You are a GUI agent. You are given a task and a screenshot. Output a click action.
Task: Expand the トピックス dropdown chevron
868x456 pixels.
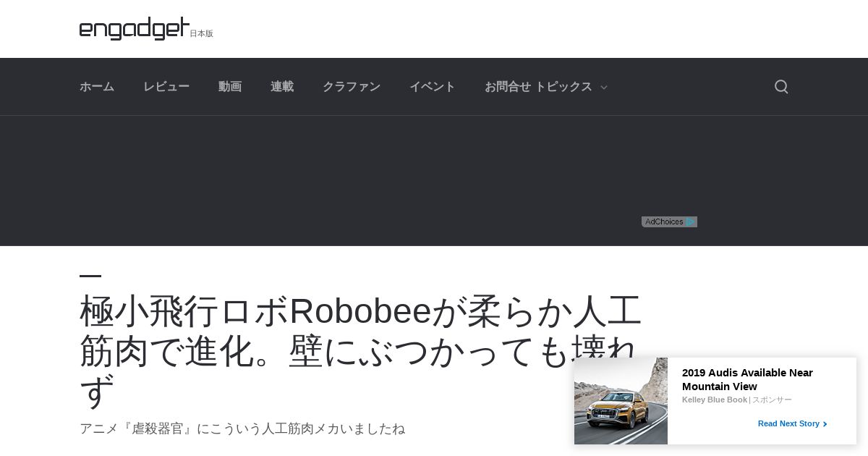click(x=604, y=88)
